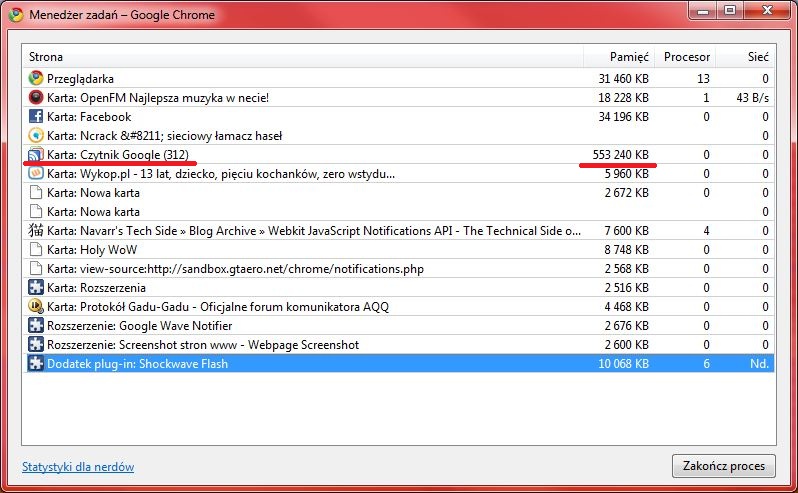Click the Navarr's Tech Side favicon
Screen dimensions: 798x493
(x=36, y=231)
